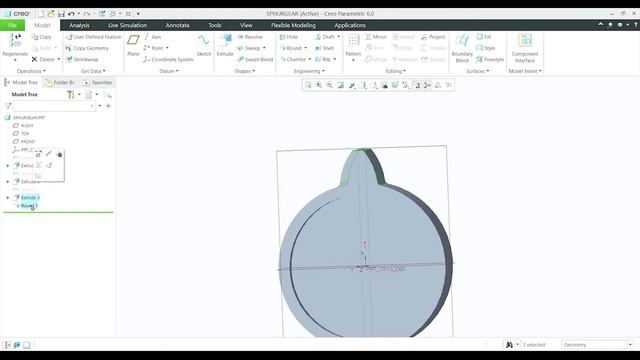Expand the Extrude 3 tree node
The height and width of the screenshot is (360, 640).
point(8,198)
